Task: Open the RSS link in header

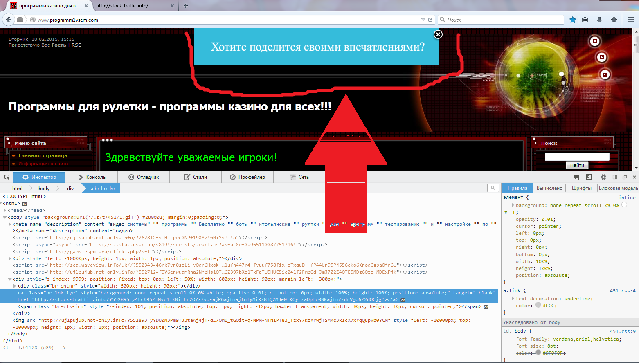Action: pos(76,45)
